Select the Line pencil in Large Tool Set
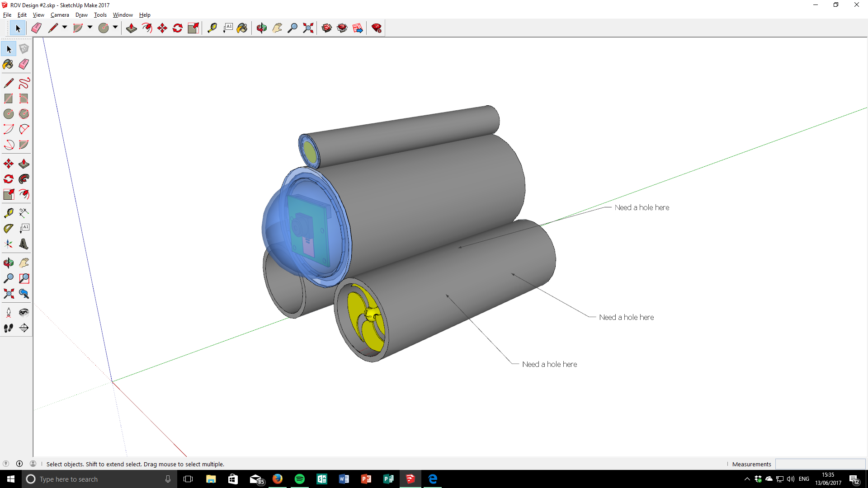868x488 pixels. 9,83
